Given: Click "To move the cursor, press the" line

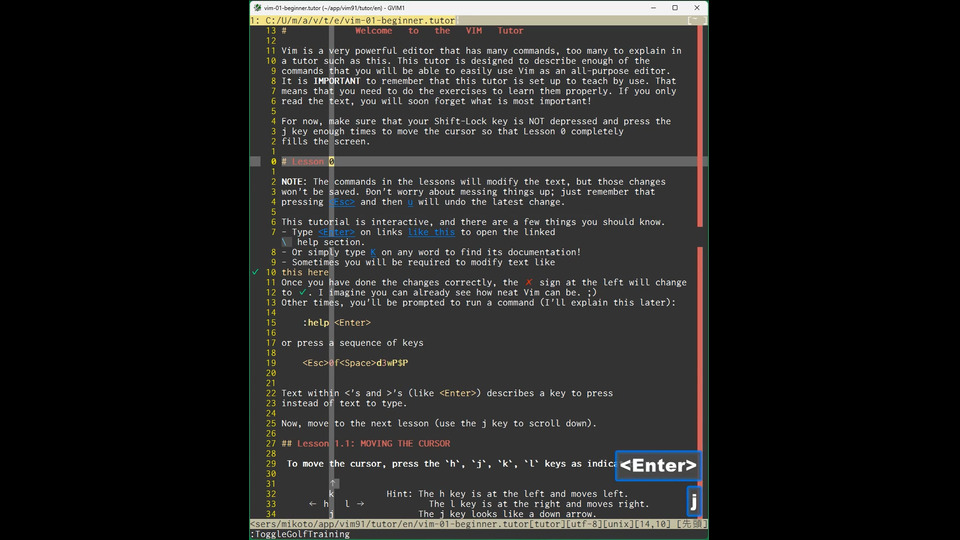Looking at the screenshot, I should coord(449,464).
